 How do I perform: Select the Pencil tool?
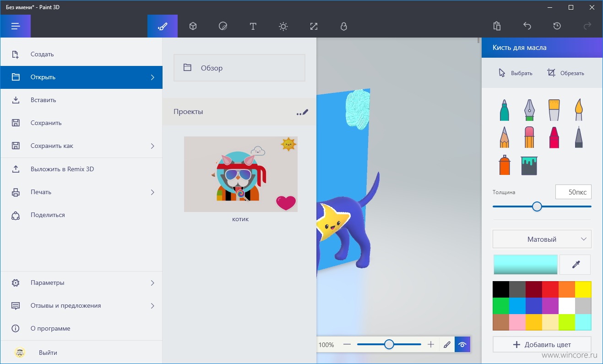[x=504, y=137]
